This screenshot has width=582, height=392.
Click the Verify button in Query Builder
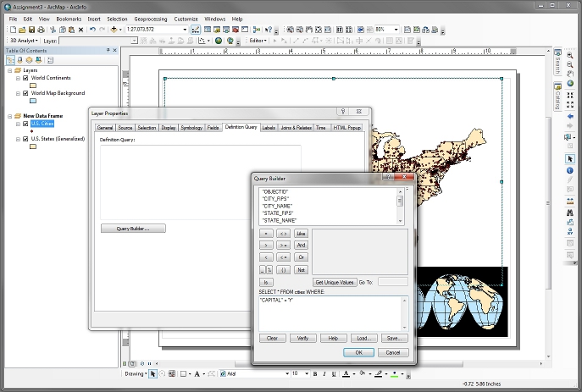[x=303, y=338]
